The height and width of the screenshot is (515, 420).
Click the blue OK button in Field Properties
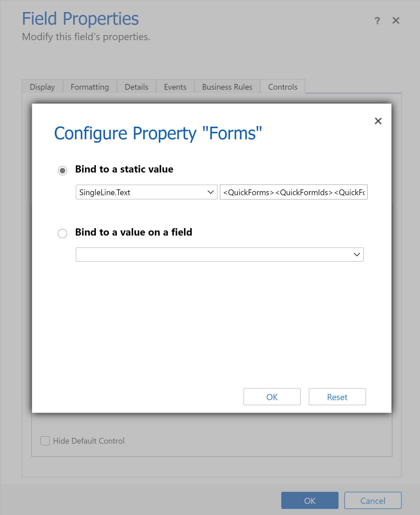[x=310, y=500]
